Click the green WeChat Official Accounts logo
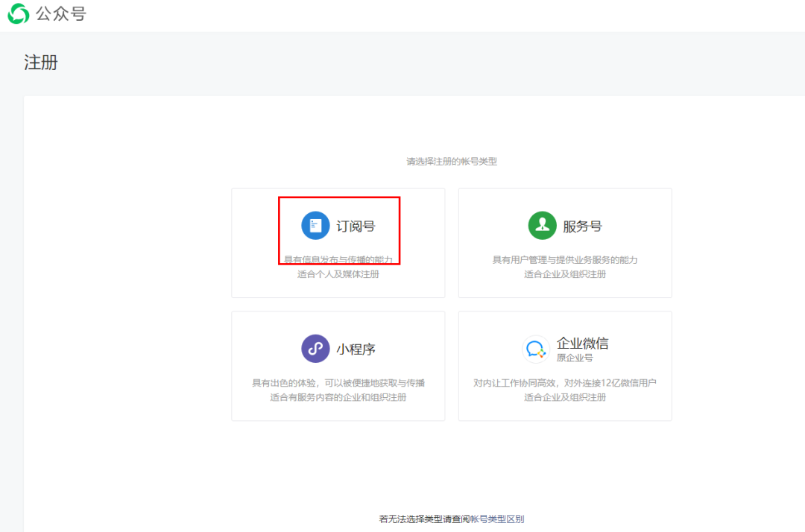The height and width of the screenshot is (532, 805). 19,13
